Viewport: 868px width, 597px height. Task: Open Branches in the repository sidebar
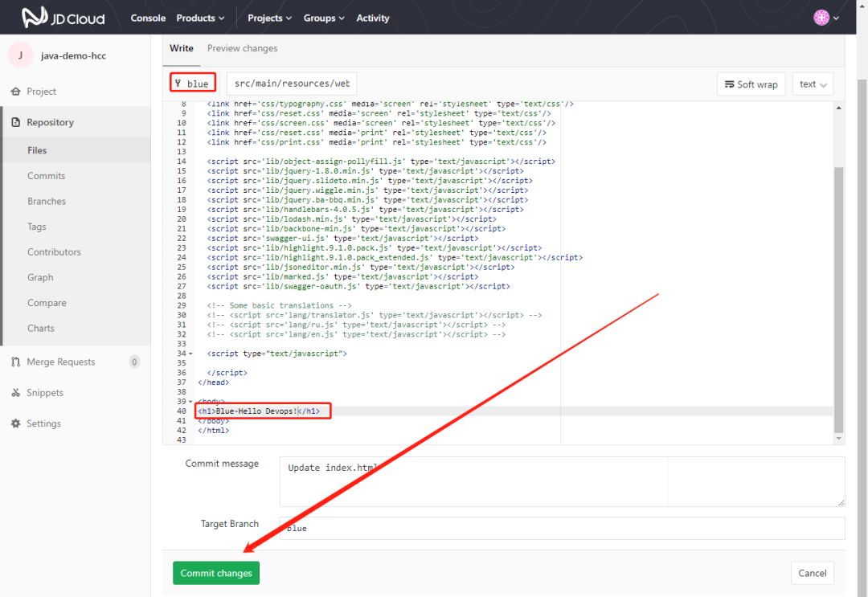[x=47, y=201]
